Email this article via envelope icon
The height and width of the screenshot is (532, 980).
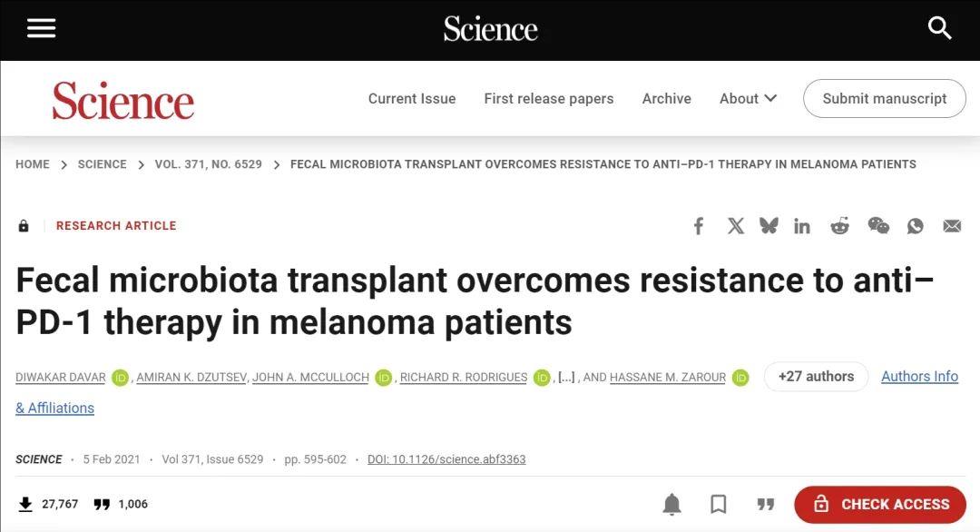pyautogui.click(x=952, y=226)
